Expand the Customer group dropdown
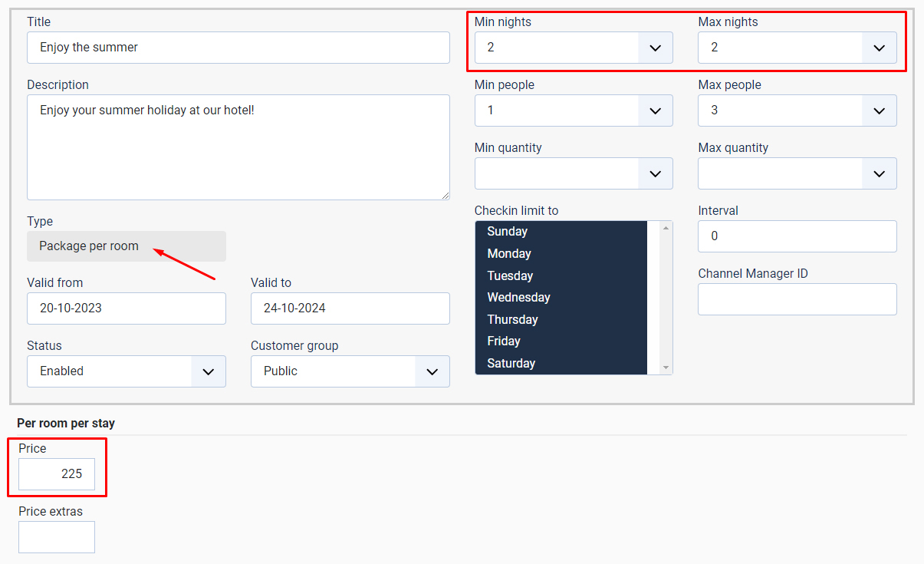 click(350, 371)
